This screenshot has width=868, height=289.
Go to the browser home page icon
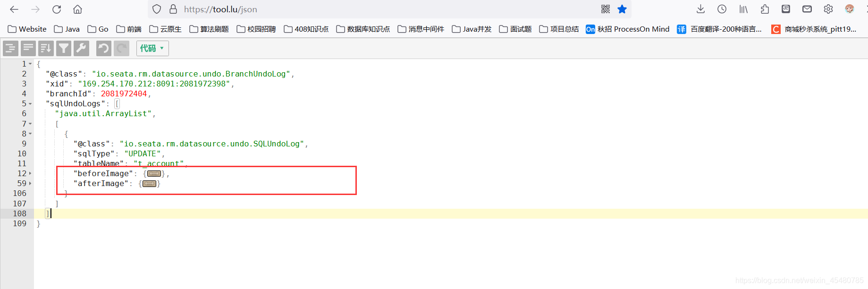78,9
